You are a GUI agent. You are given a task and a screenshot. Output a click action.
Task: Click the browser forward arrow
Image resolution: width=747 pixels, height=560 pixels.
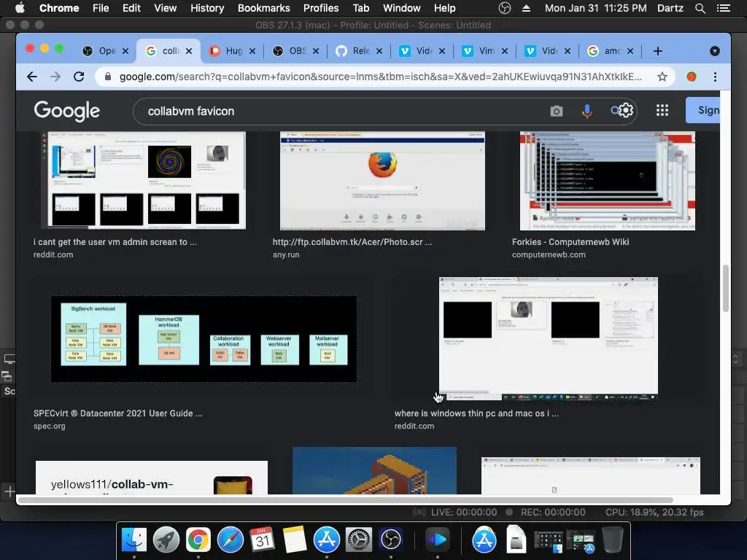pos(55,77)
